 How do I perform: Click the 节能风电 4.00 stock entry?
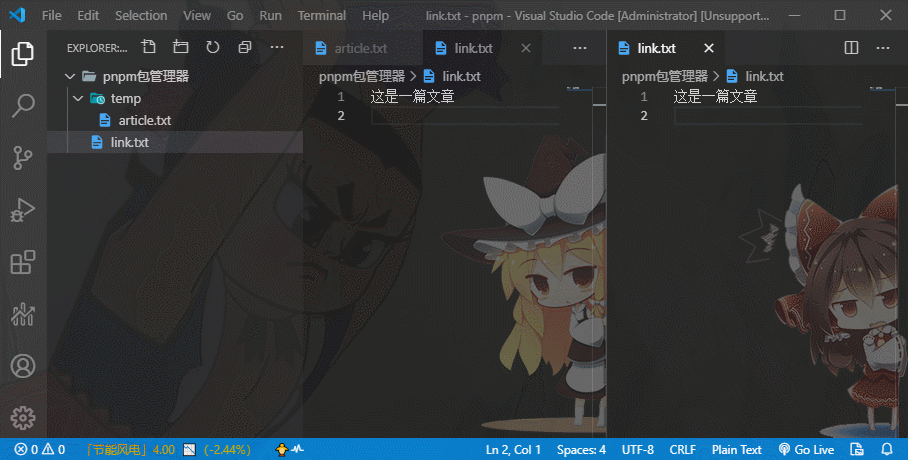pos(130,450)
